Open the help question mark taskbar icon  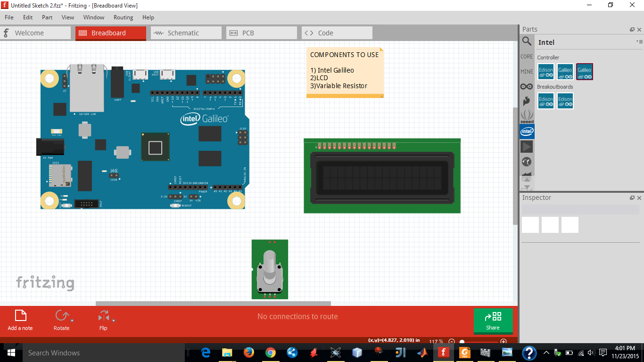tap(529, 353)
